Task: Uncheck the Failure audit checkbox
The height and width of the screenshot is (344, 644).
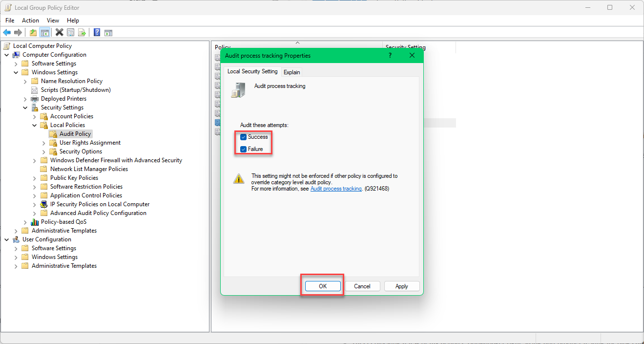Action: point(243,149)
